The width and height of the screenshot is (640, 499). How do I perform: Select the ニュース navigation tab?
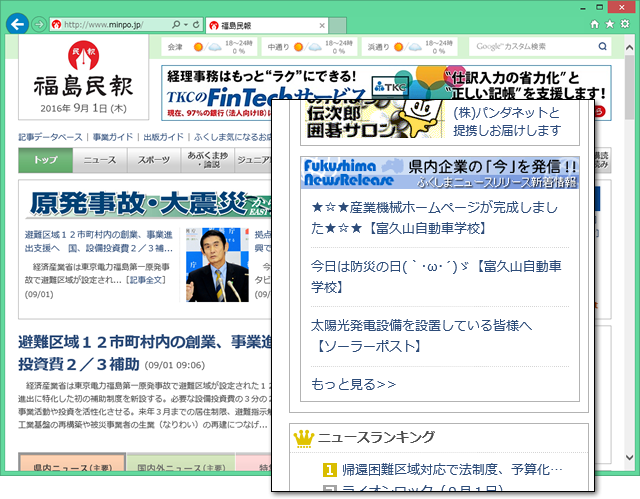(100, 160)
